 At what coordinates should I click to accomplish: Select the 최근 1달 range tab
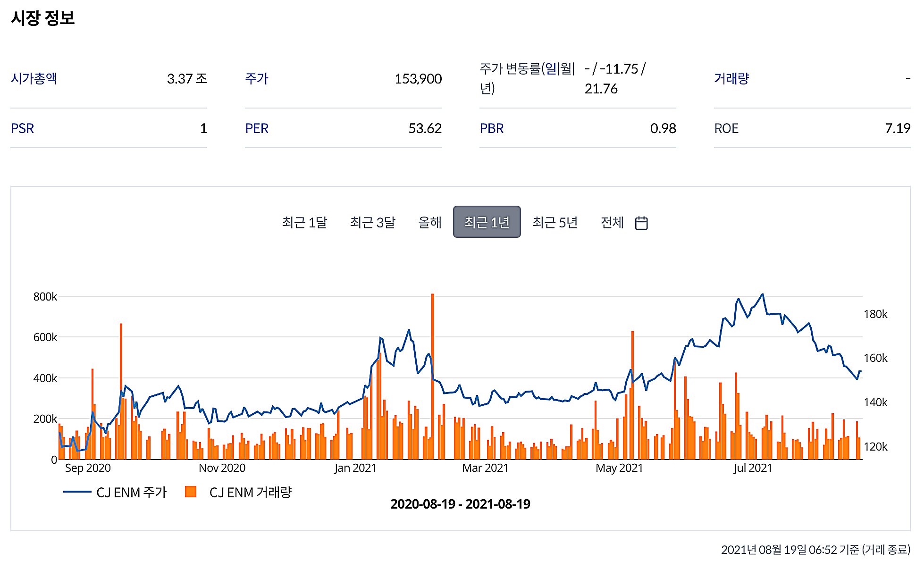[x=304, y=222]
